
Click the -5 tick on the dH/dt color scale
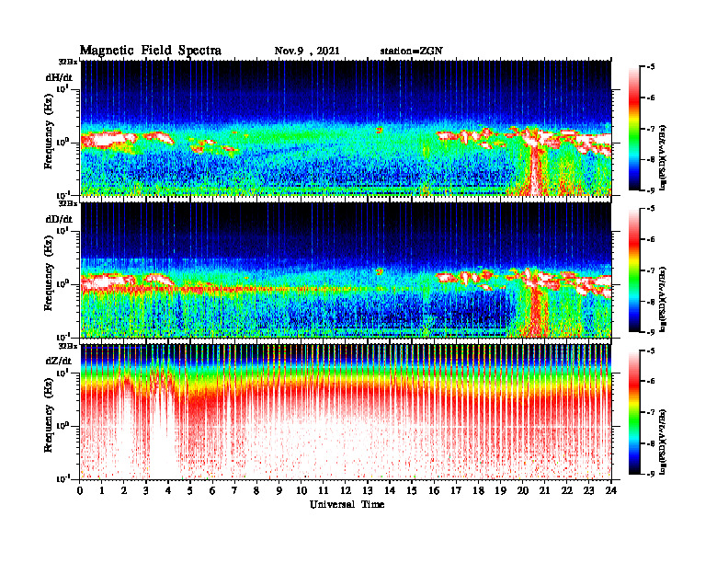pyautogui.click(x=650, y=67)
